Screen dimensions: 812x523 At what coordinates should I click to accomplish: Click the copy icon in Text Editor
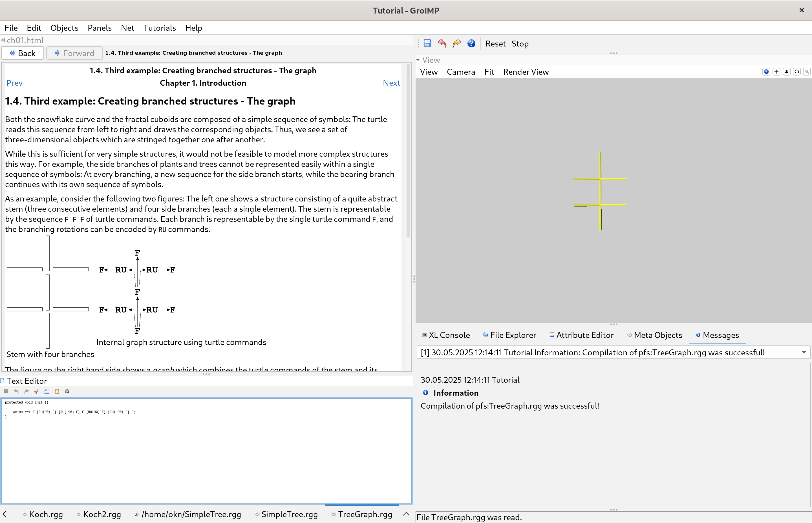pos(47,392)
